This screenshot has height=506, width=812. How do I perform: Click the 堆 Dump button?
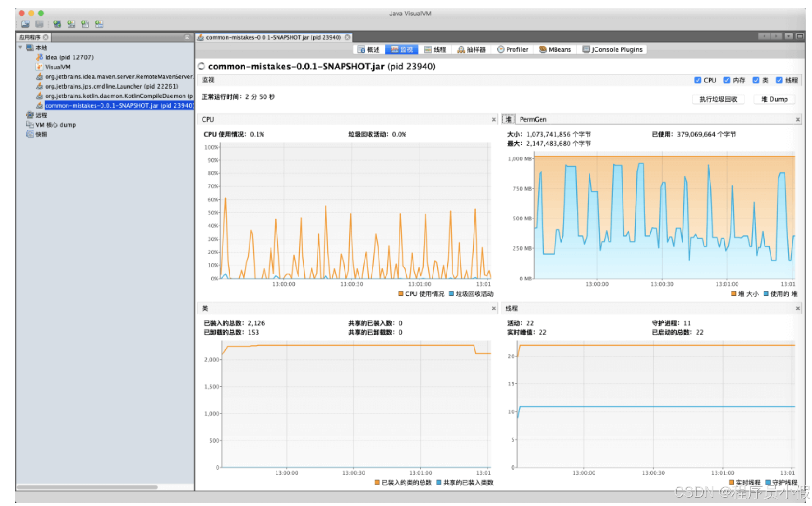774,99
